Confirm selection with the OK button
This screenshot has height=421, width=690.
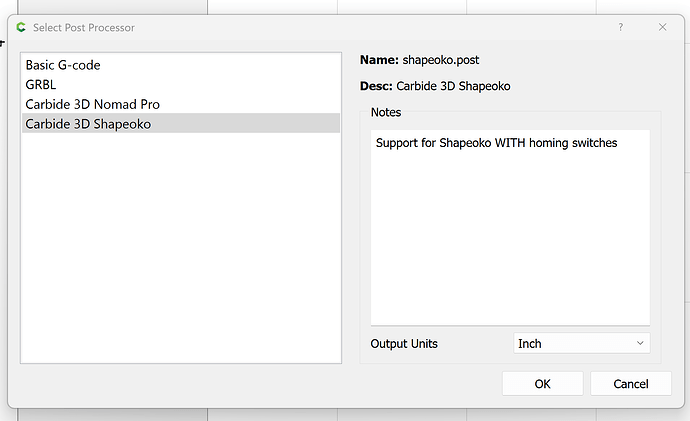[x=542, y=383]
